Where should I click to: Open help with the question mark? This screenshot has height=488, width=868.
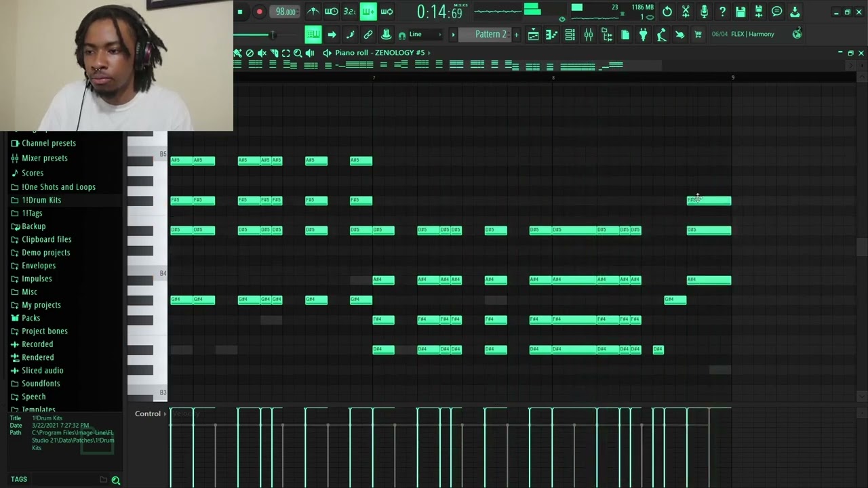click(722, 12)
